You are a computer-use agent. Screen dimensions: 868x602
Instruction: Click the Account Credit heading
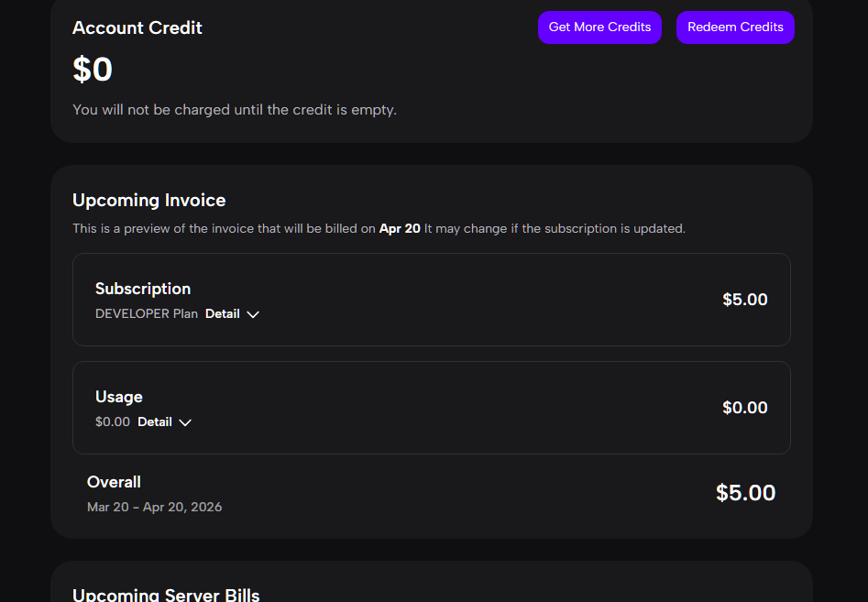point(137,27)
